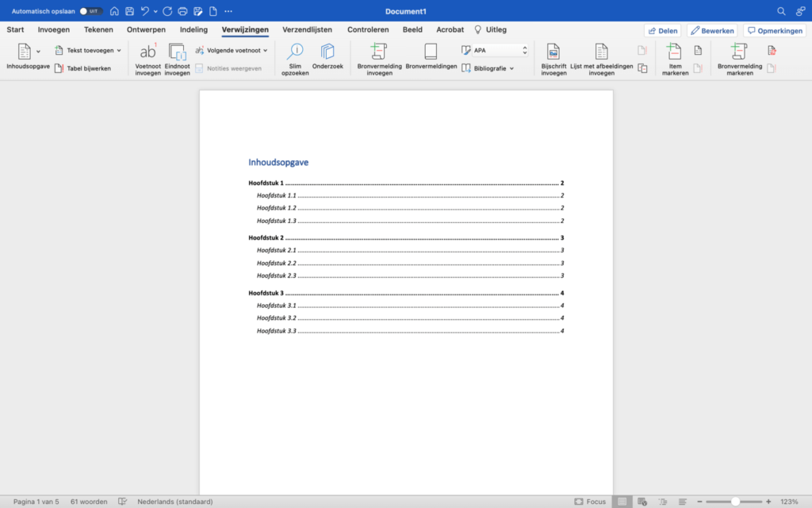Switch to the Verzendlijsten ribbon tab
The width and height of the screenshot is (812, 508).
point(307,29)
